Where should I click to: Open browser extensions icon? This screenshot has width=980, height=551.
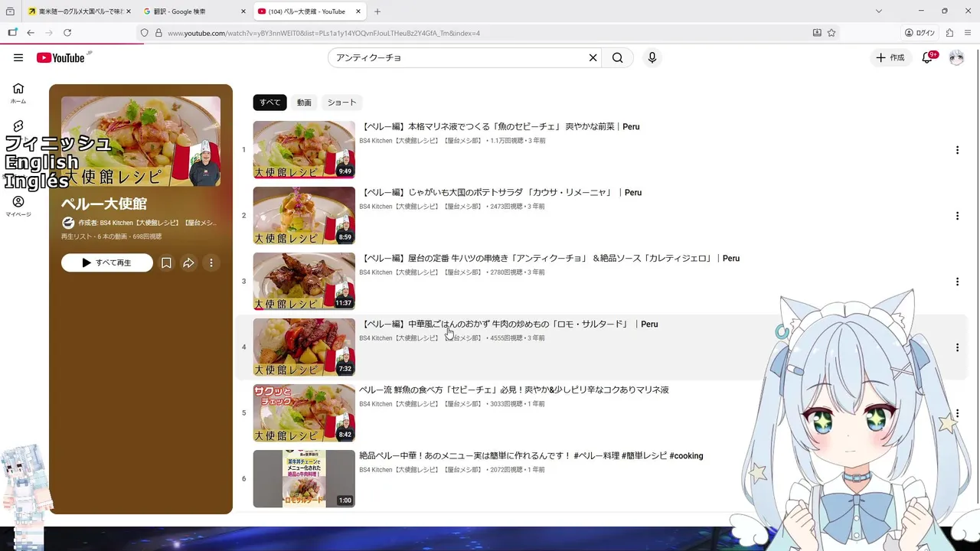[x=949, y=33]
